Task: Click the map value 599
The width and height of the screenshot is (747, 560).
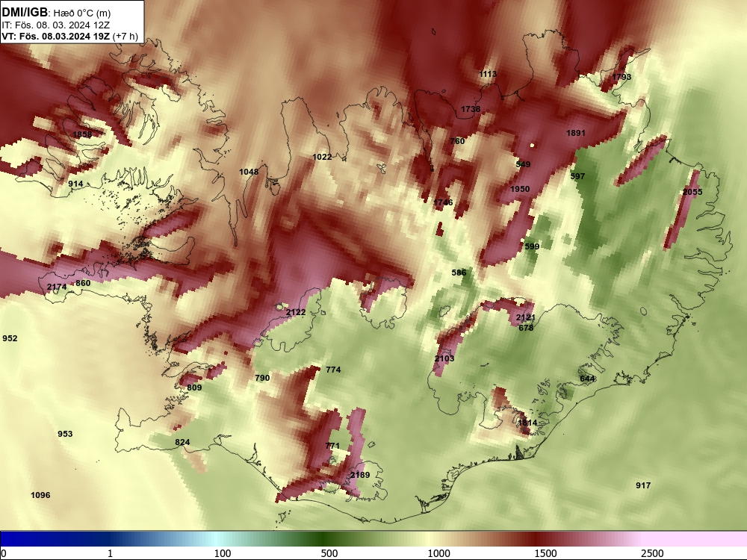Action: [532, 246]
